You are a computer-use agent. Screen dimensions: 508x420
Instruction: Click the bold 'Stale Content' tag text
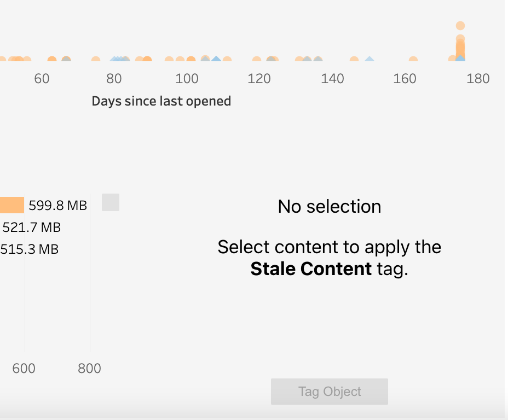311,269
